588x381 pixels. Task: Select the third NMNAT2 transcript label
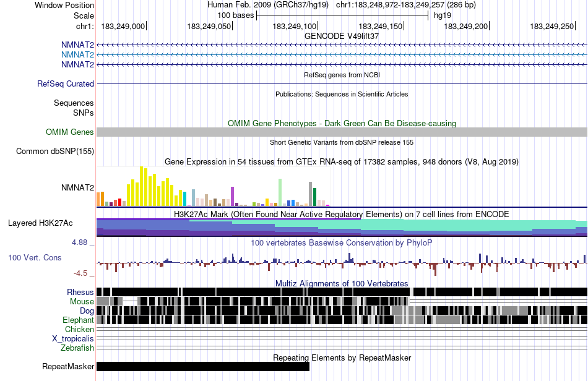(77, 64)
